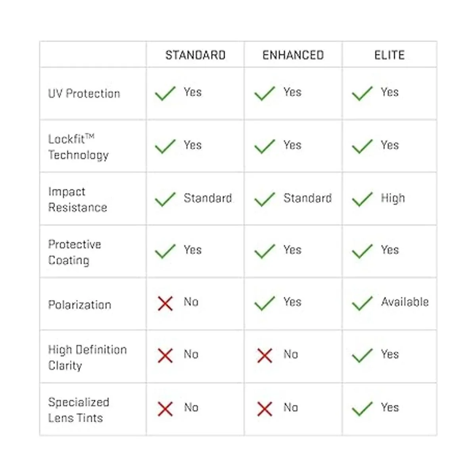Click the green checkmark for Standard UV Protection
The image size is (476, 476).
pyautogui.click(x=165, y=94)
